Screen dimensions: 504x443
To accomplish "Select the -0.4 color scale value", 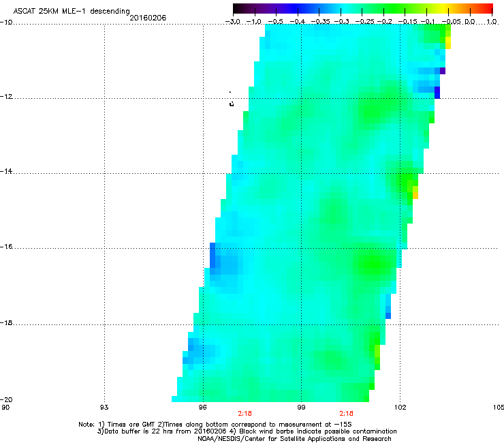I will click(x=298, y=22).
